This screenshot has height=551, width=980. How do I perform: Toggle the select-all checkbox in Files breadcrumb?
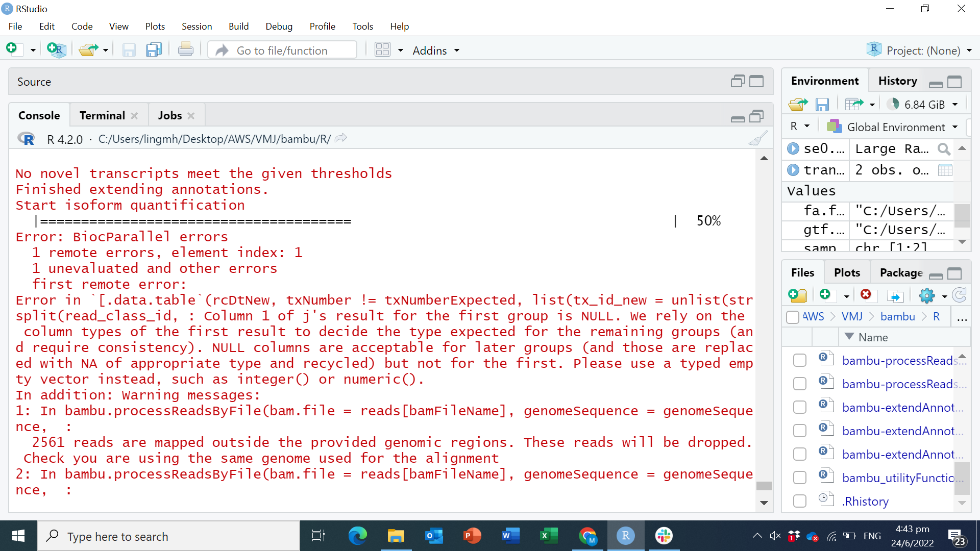pyautogui.click(x=793, y=317)
